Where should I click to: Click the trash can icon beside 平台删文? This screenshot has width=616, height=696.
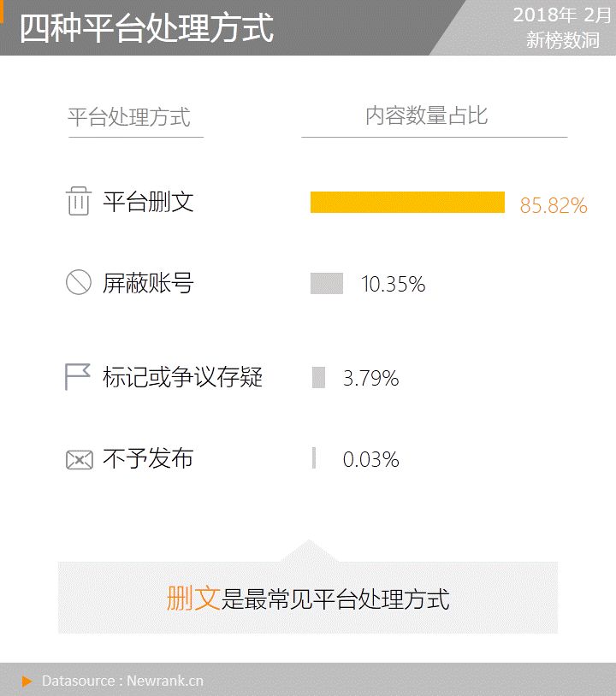[x=79, y=201]
